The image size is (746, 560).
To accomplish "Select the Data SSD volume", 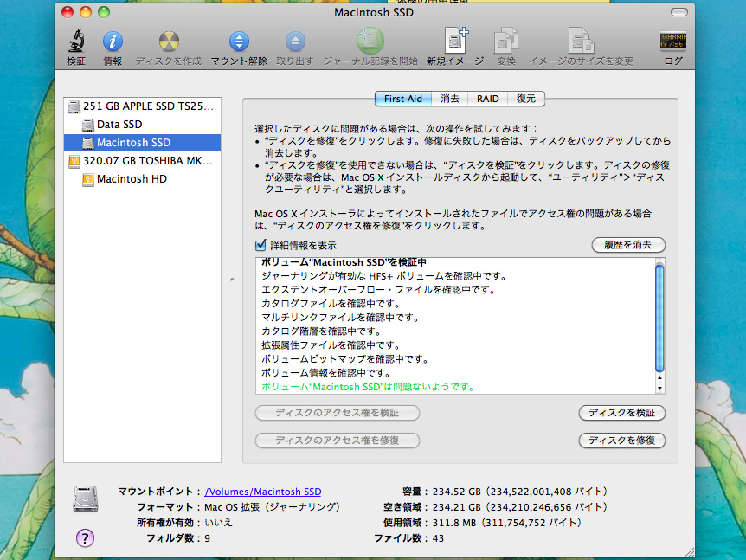I will click(x=142, y=125).
